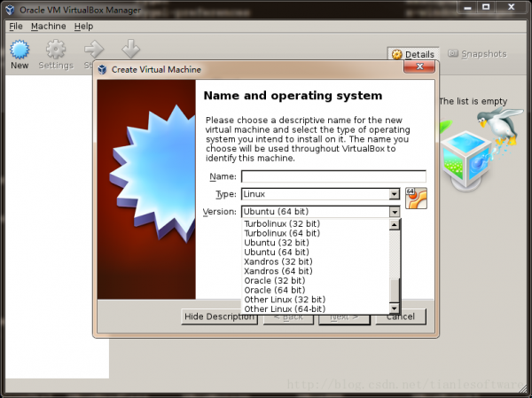Open the Help menu

point(84,26)
